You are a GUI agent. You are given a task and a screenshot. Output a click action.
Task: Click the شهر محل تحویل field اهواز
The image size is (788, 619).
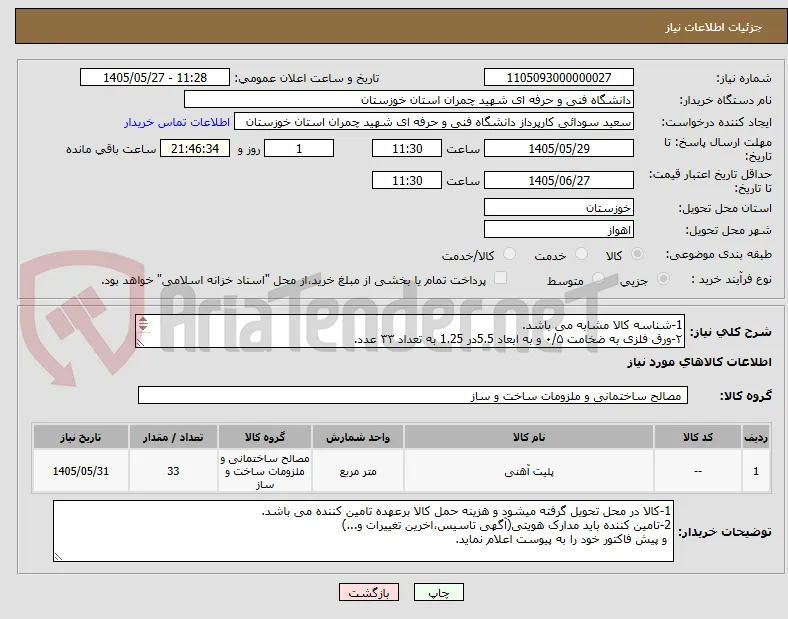point(558,229)
